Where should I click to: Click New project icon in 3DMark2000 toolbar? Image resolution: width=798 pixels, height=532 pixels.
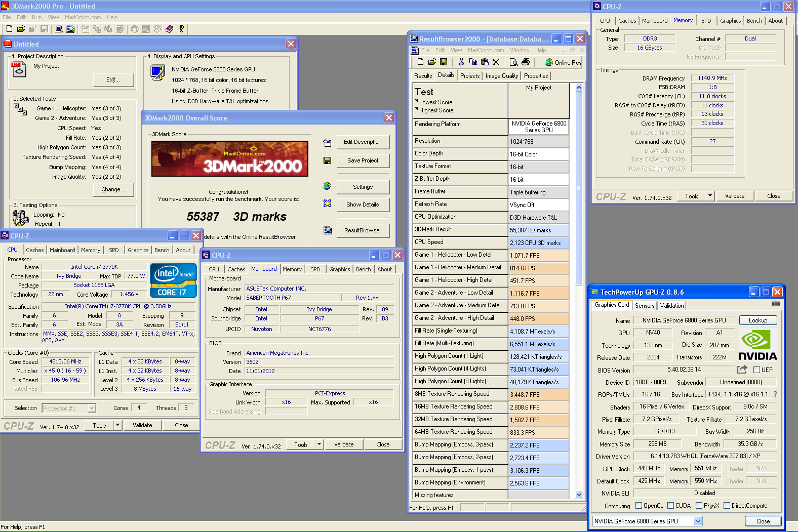pos(9,29)
